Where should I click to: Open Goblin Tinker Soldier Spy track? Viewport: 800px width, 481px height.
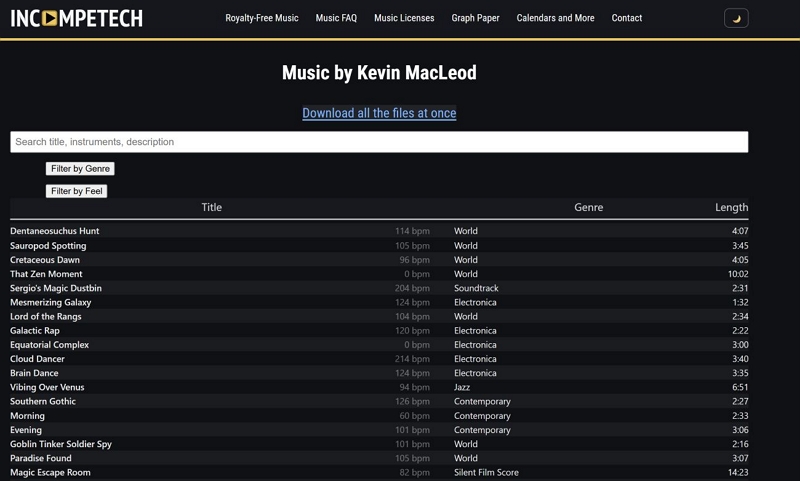pos(61,444)
